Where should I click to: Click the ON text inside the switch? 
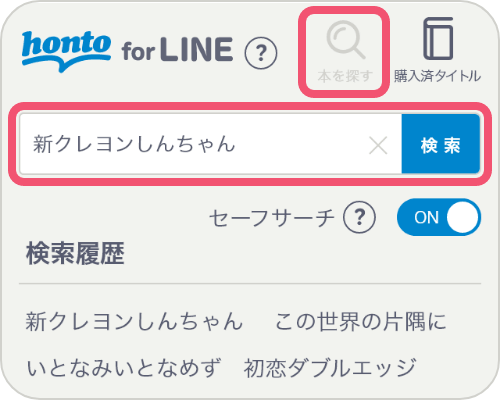point(426,218)
